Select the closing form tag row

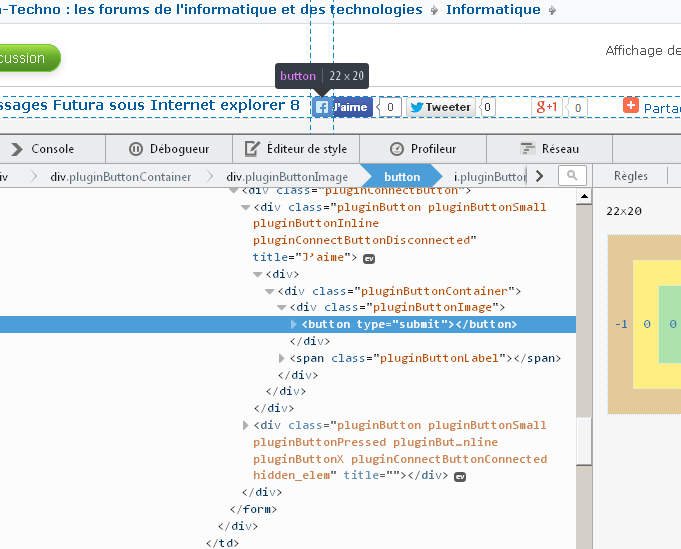(x=254, y=509)
